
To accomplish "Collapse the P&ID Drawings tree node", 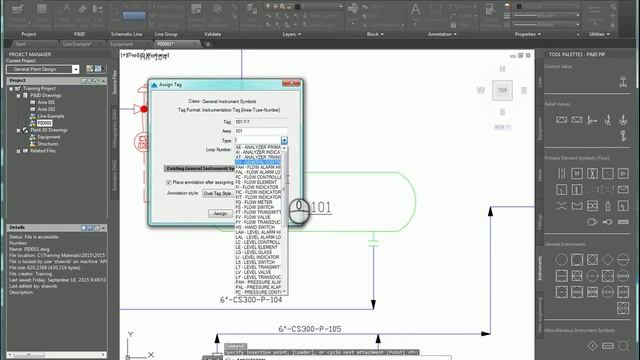I will (x=18, y=96).
